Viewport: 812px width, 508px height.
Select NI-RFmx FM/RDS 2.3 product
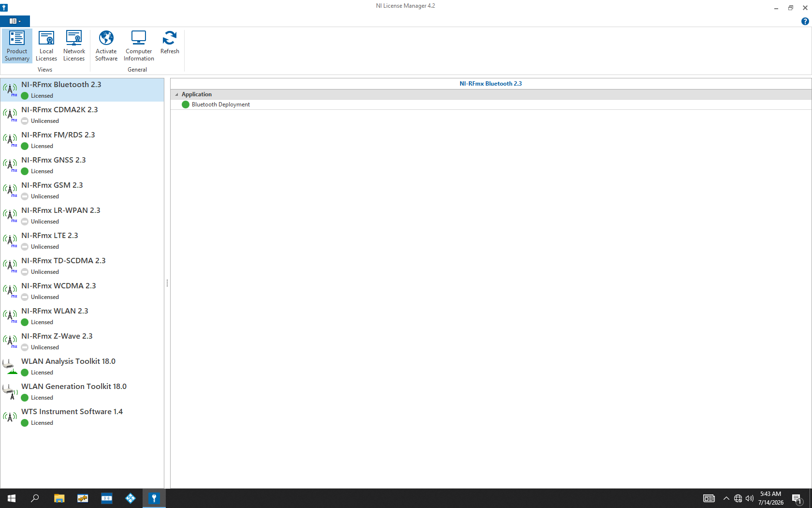(x=82, y=140)
